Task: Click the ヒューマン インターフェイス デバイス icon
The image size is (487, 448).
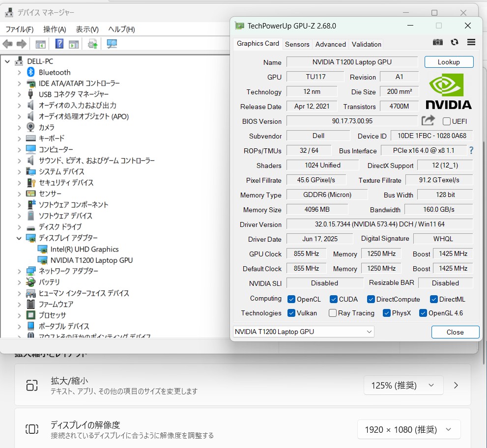Action: point(31,293)
